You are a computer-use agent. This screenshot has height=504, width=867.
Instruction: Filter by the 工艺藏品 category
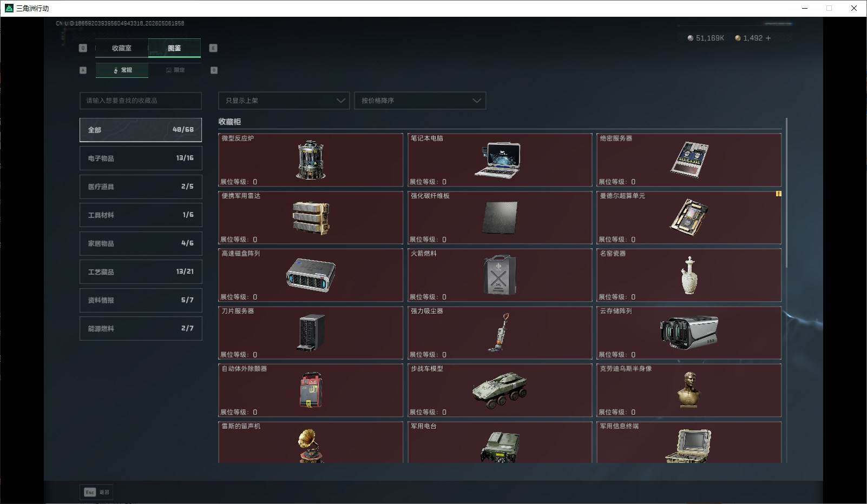141,271
